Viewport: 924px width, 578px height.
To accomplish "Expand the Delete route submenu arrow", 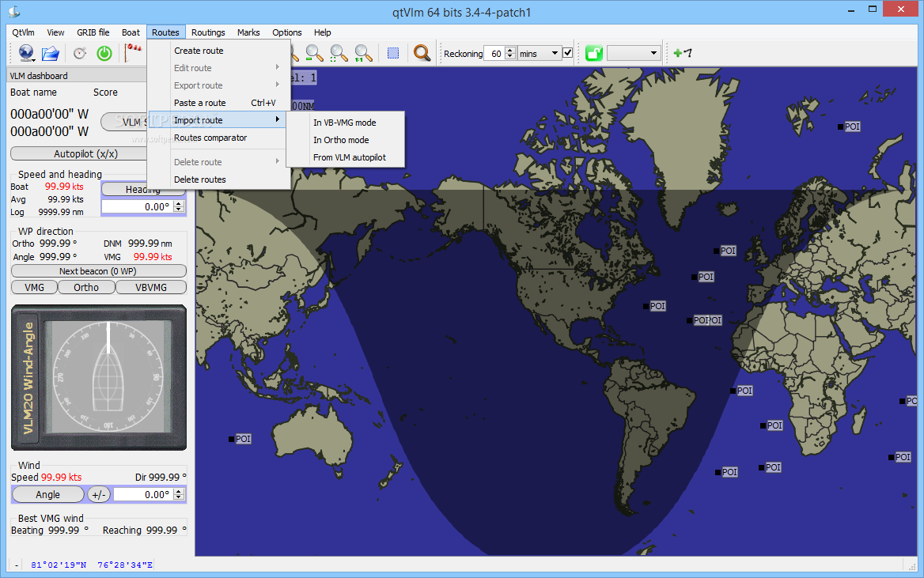I will [277, 161].
